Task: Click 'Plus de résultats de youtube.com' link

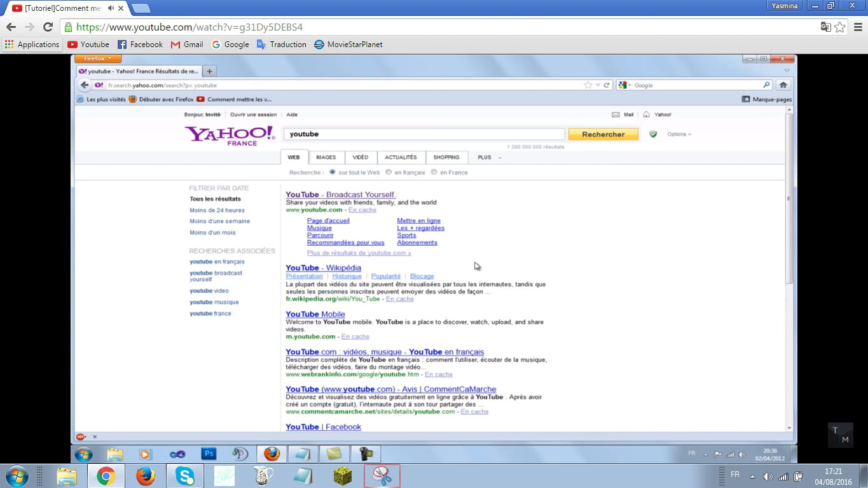Action: tap(359, 253)
